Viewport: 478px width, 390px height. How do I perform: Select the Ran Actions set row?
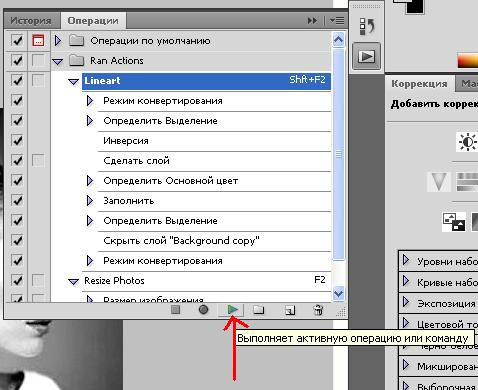[191, 61]
